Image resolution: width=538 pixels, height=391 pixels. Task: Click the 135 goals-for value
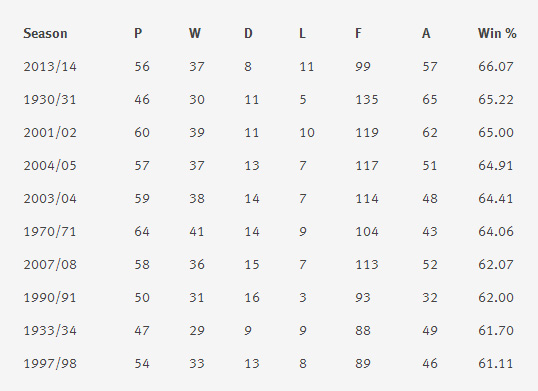(367, 100)
